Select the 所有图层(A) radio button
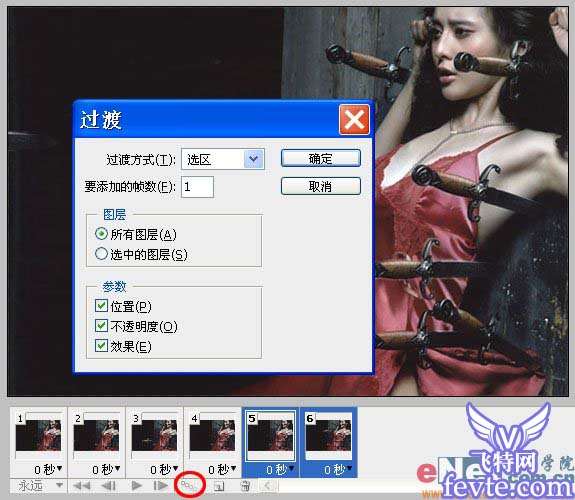 point(101,234)
